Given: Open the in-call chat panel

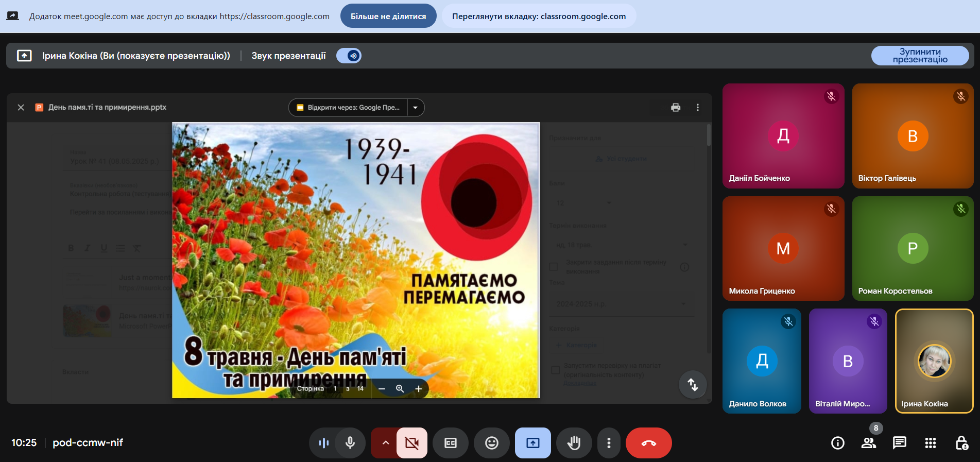Looking at the screenshot, I should pyautogui.click(x=899, y=443).
